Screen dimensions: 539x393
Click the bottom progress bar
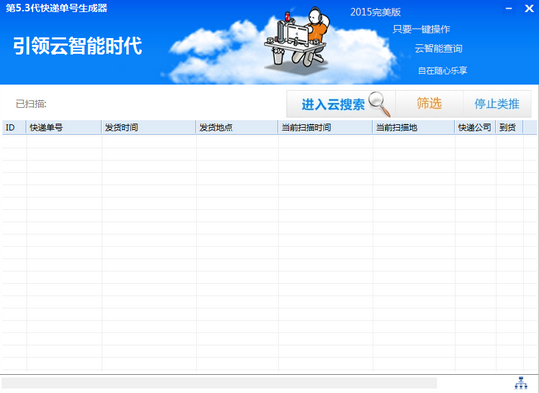219,383
